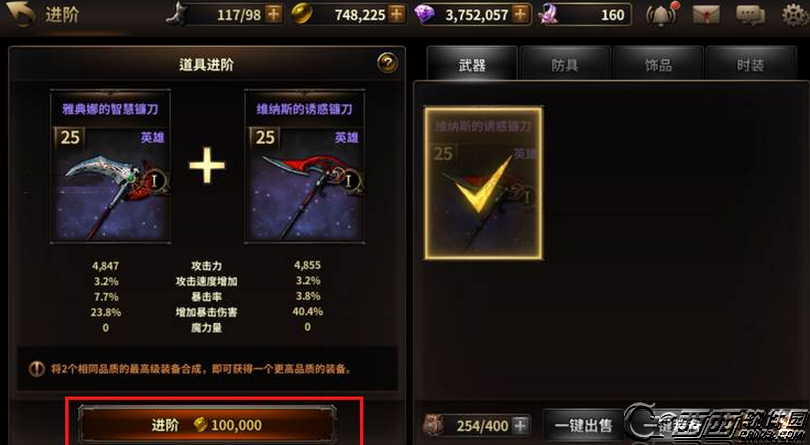
Task: Switch to the 时装 tab
Action: (751, 64)
